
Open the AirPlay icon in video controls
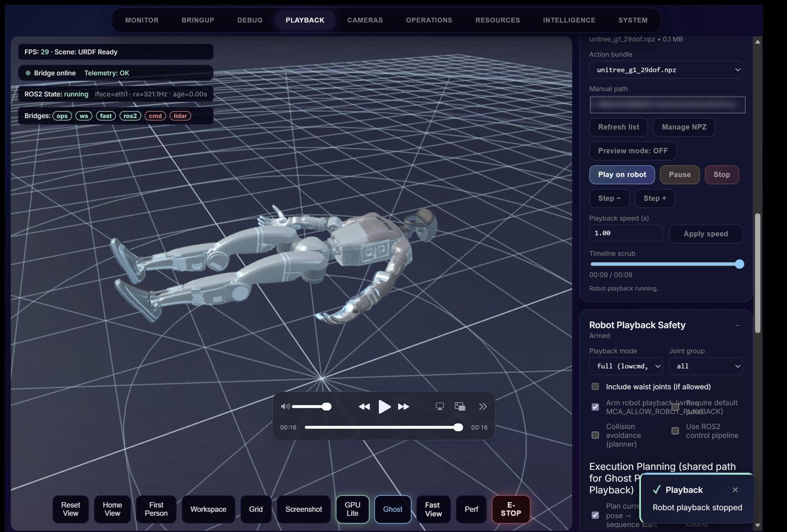tap(440, 407)
